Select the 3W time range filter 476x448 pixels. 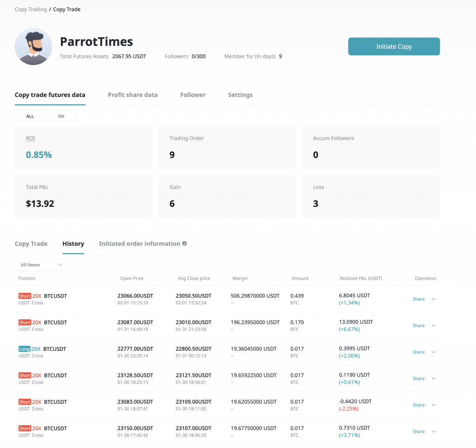pos(61,116)
